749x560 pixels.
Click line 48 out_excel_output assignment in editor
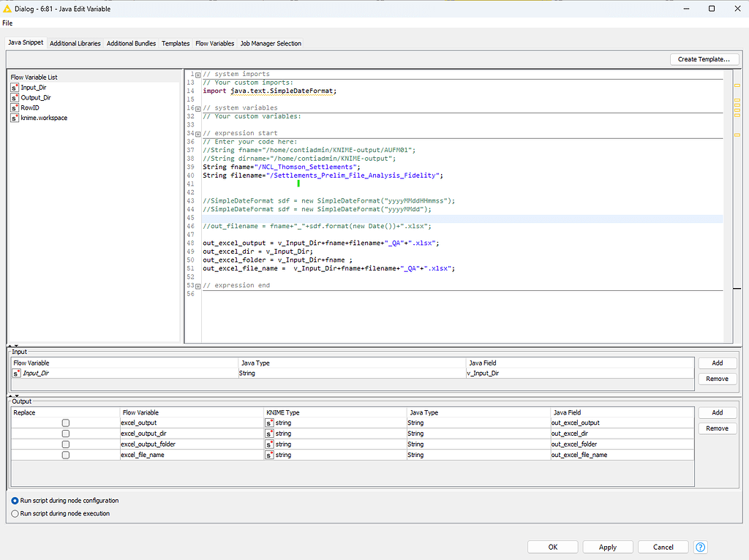320,243
